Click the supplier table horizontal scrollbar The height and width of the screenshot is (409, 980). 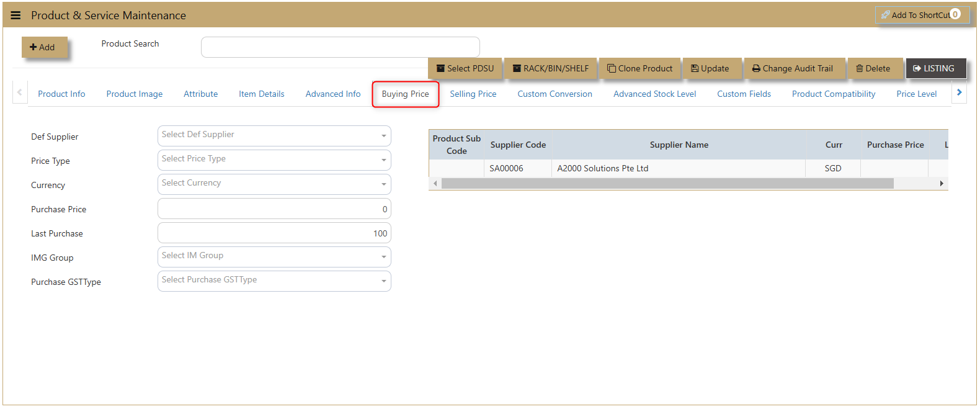[667, 183]
